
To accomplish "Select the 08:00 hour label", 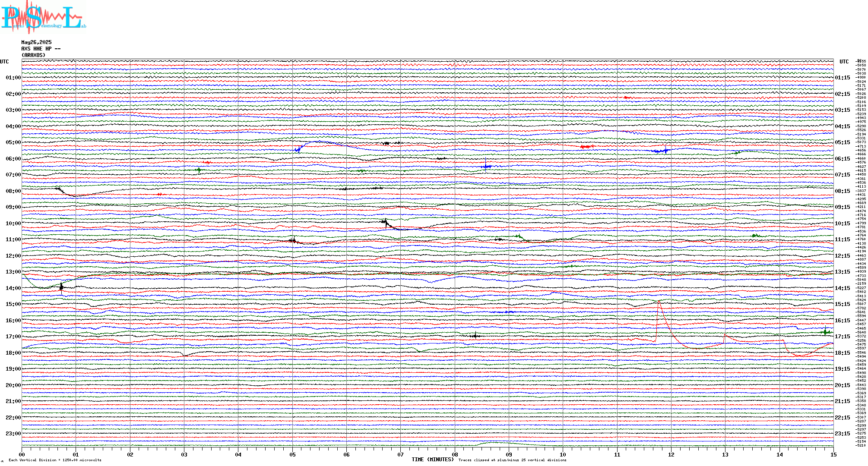I will pyautogui.click(x=13, y=191).
